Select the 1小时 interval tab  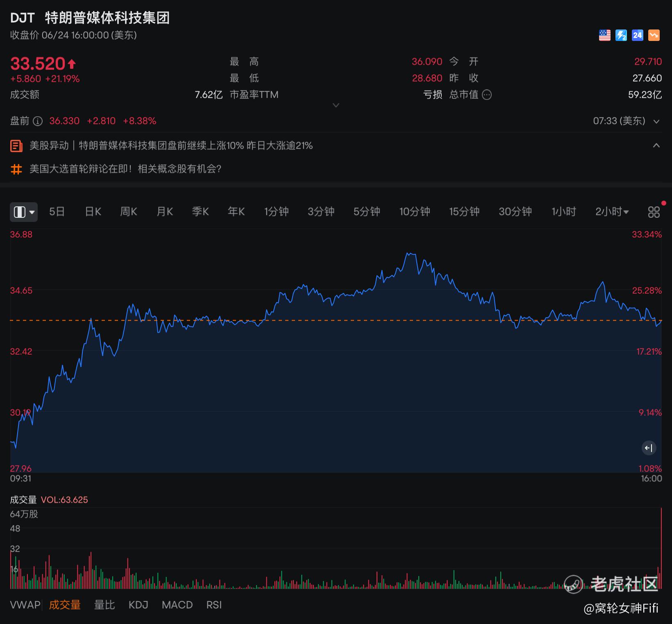(564, 212)
